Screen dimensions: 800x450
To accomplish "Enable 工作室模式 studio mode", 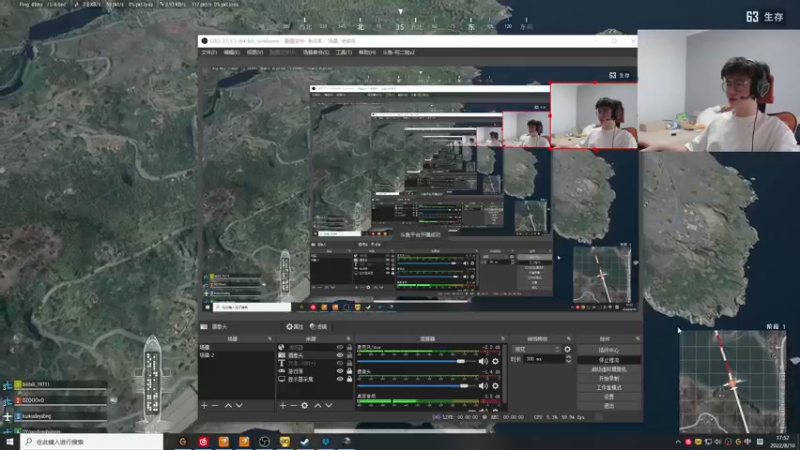I will 609,388.
